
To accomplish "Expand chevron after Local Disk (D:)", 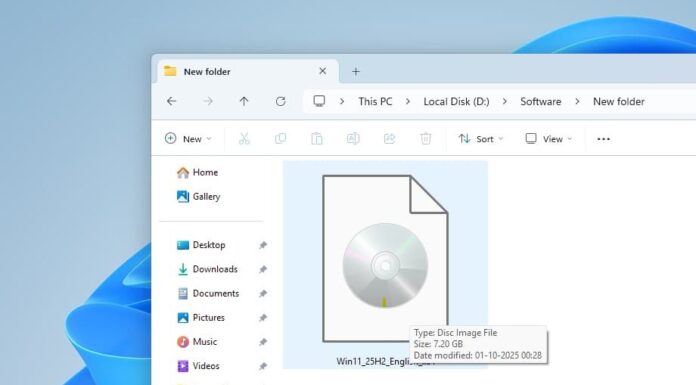I will click(505, 101).
